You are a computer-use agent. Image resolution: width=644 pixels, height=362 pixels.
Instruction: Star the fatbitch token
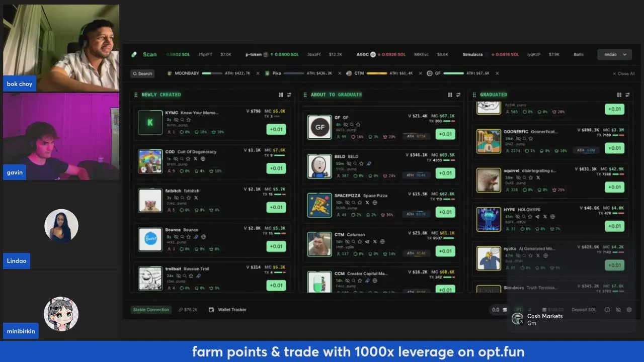(189, 198)
